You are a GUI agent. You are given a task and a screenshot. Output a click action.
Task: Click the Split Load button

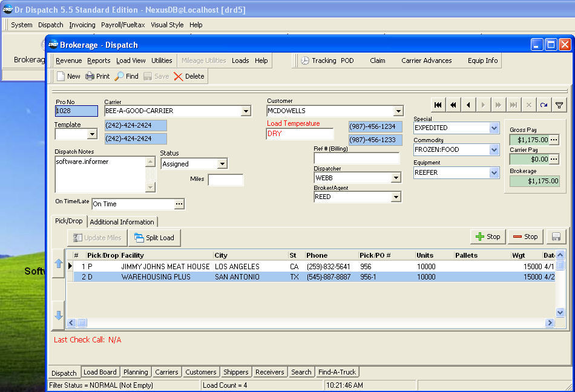[154, 238]
